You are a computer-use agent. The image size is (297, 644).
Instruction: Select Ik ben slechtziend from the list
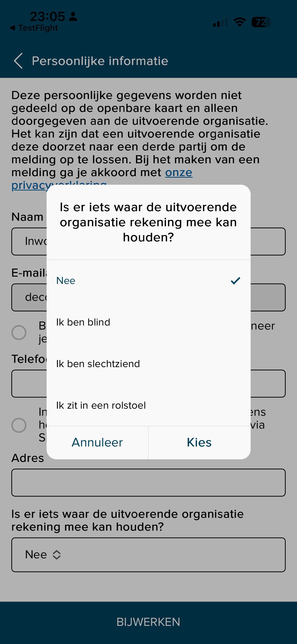(98, 363)
